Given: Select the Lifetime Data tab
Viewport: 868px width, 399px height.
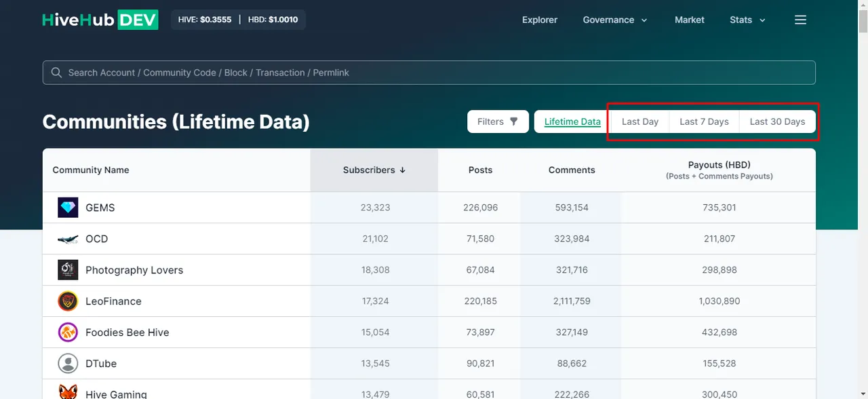Looking at the screenshot, I should pos(572,121).
